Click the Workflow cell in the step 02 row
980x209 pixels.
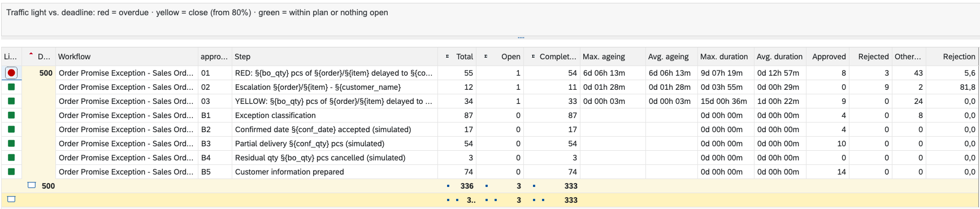[x=127, y=87]
